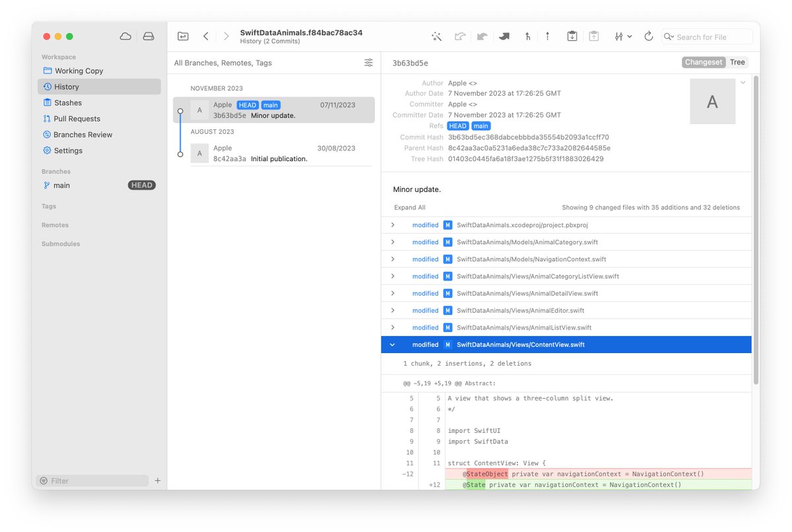Viewport: 792px width, 532px height.
Task: Click Expand All link
Action: 410,207
